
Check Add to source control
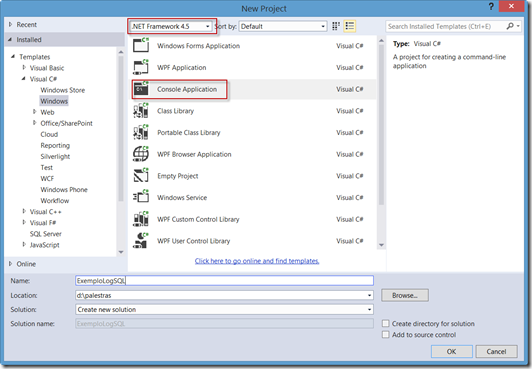(385, 334)
